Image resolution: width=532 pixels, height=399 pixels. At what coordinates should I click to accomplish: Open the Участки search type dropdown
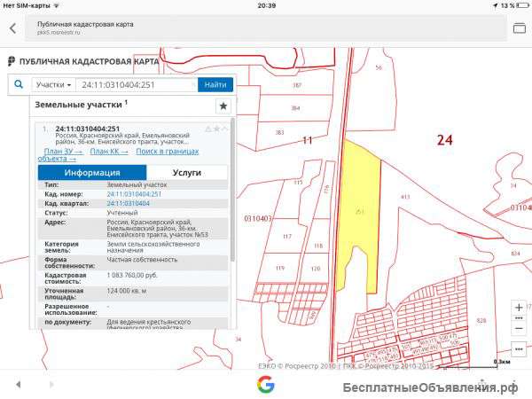tap(53, 84)
